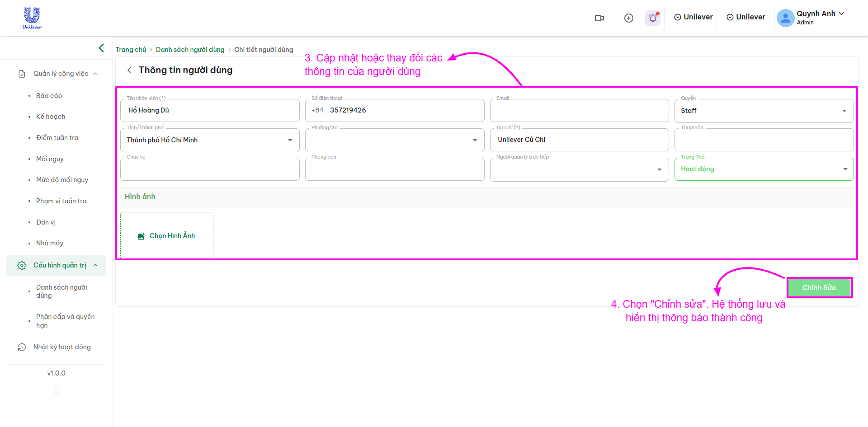
Task: Click the Nhật ký hoạt động history icon
Action: pyautogui.click(x=22, y=347)
